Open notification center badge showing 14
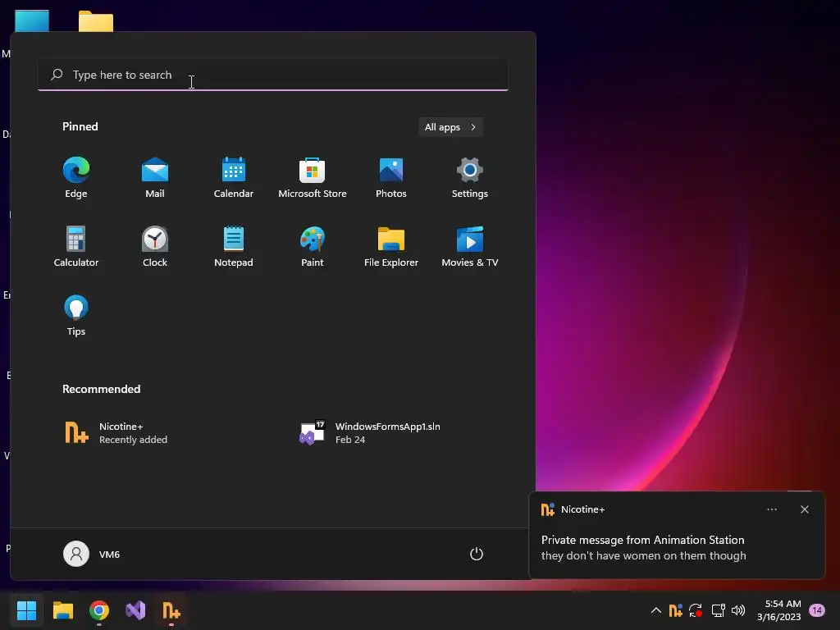The width and height of the screenshot is (840, 630). coord(817,610)
